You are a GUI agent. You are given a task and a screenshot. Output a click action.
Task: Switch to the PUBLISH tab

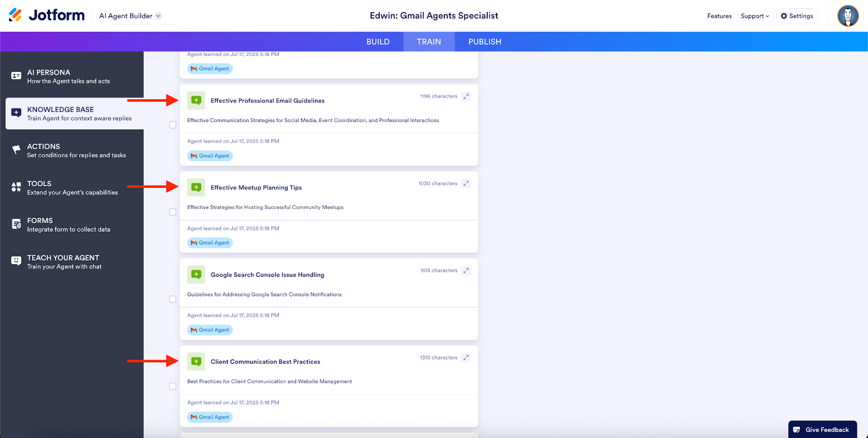pyautogui.click(x=484, y=42)
